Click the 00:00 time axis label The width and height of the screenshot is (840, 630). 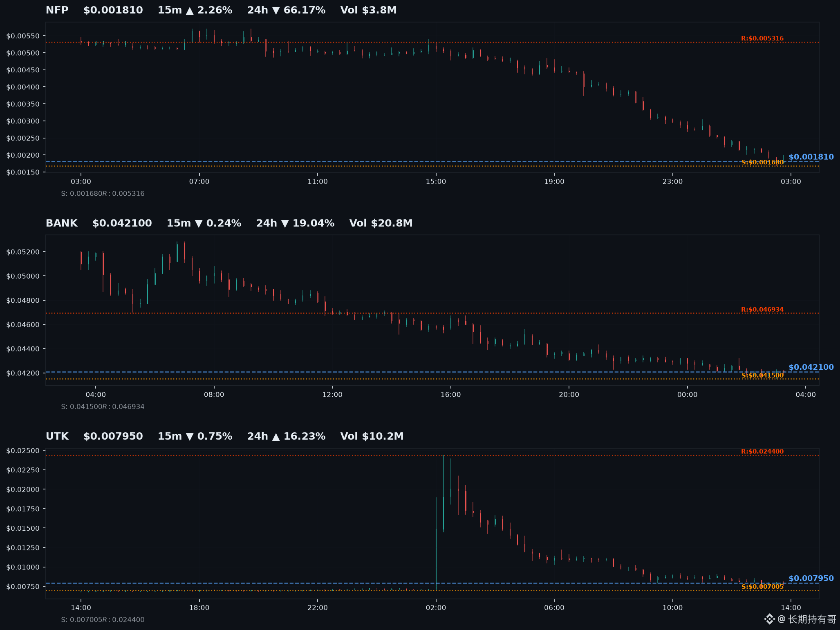coord(687,395)
